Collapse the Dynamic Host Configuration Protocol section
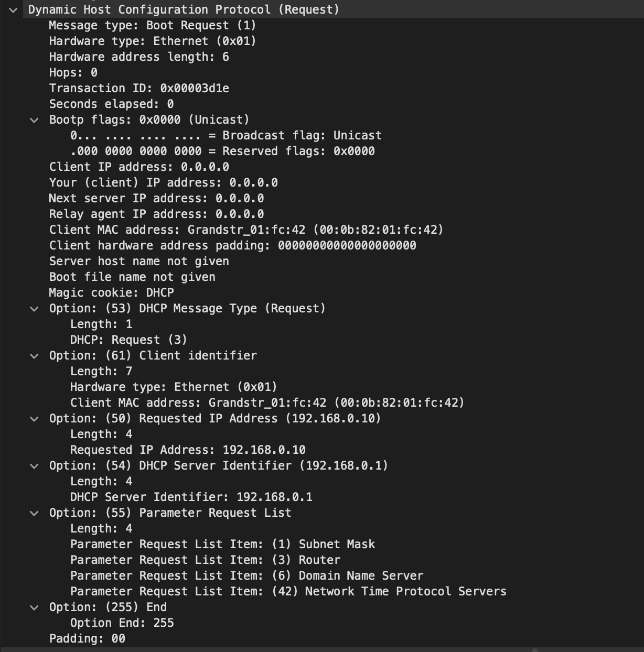 (x=13, y=9)
